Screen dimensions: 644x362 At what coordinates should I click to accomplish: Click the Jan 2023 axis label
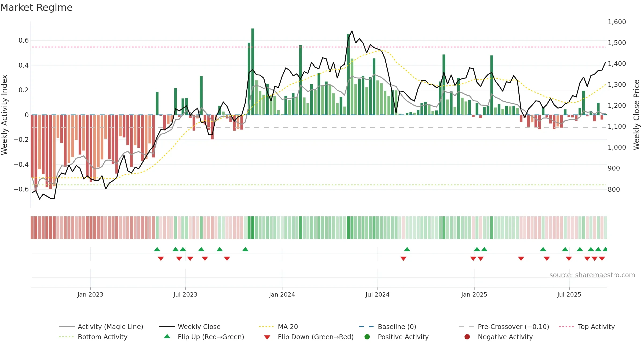coord(90,295)
